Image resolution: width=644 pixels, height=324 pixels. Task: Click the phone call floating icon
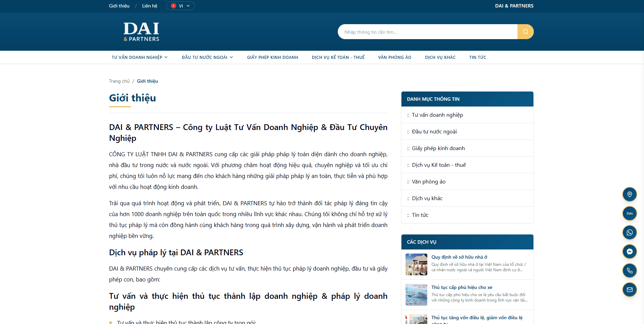(x=629, y=271)
